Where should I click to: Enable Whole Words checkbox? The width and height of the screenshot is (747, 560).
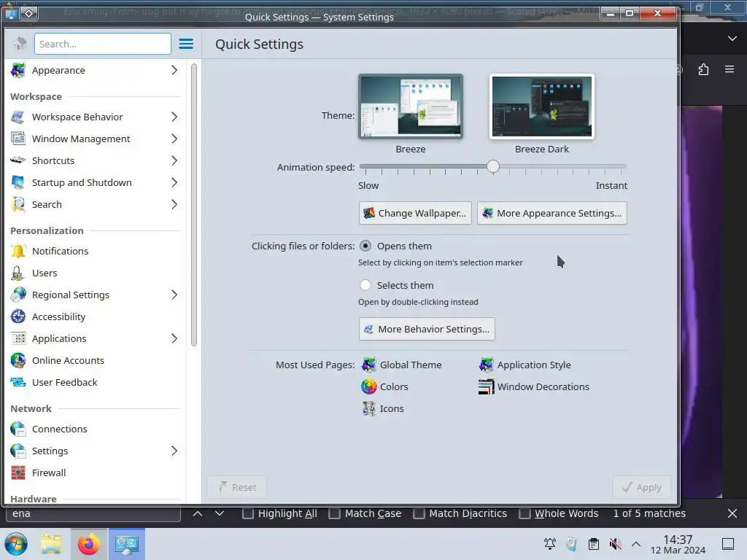(x=525, y=513)
